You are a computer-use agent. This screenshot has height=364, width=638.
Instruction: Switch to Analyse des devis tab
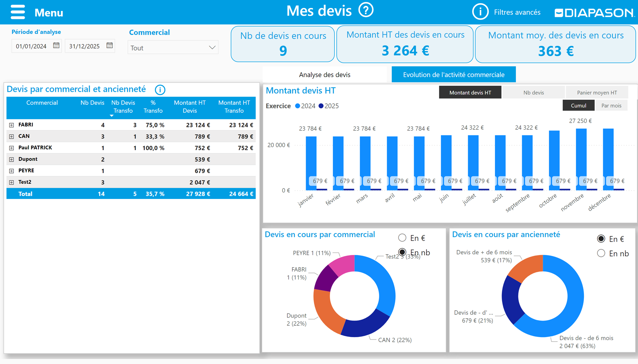coord(324,75)
